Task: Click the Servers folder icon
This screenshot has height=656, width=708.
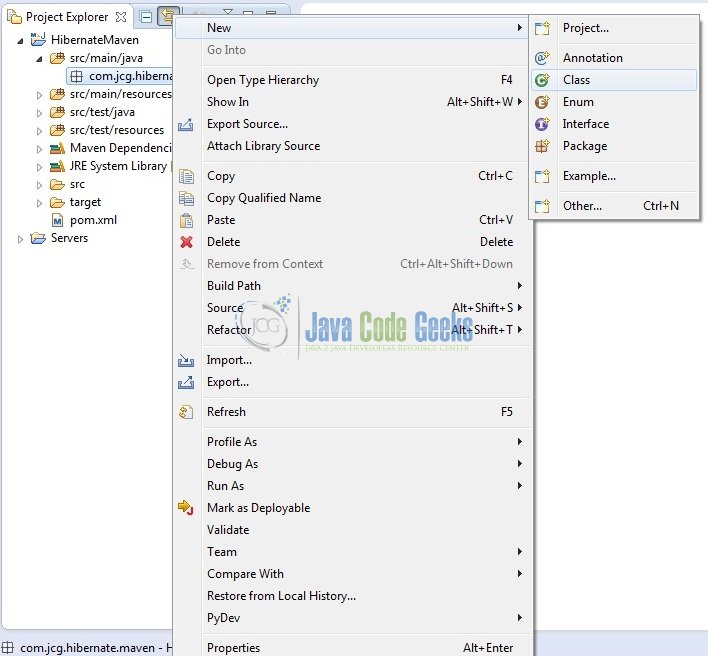Action: 38,238
